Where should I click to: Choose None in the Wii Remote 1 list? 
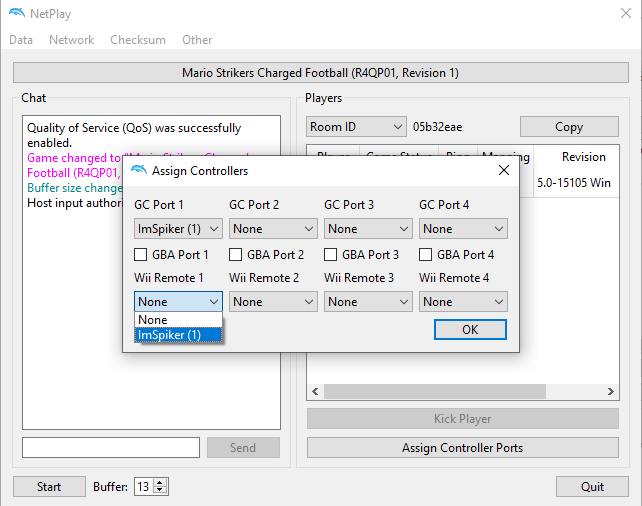pyautogui.click(x=178, y=320)
